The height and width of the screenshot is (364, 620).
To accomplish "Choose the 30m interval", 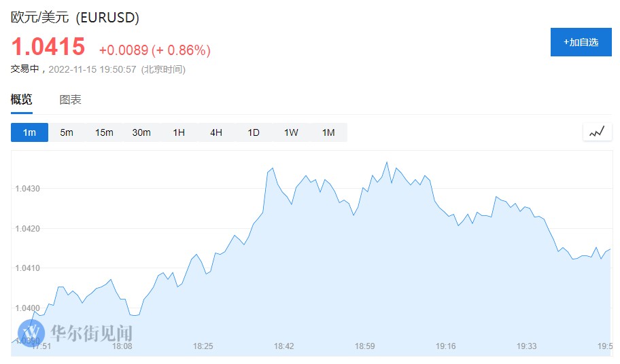I will [141, 132].
